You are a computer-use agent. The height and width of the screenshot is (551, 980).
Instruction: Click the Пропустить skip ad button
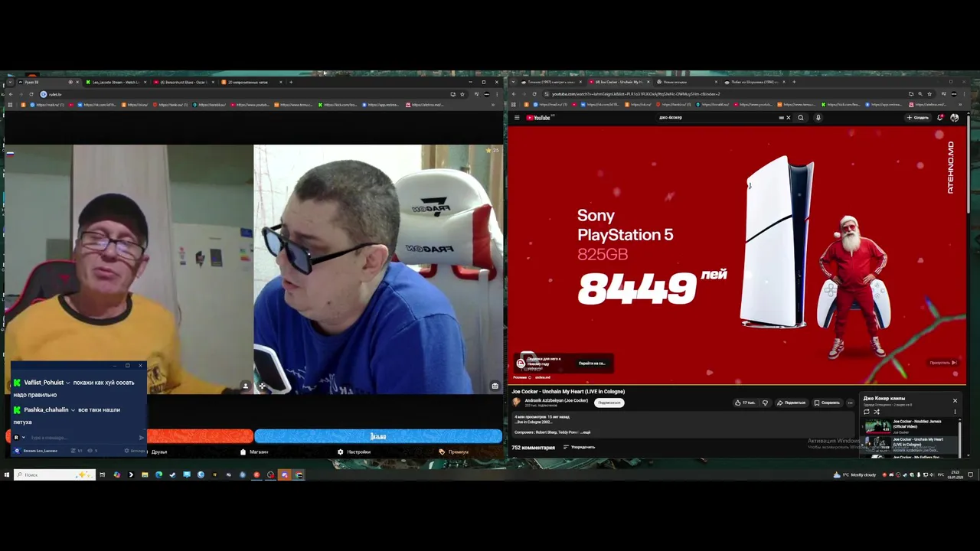click(x=942, y=363)
